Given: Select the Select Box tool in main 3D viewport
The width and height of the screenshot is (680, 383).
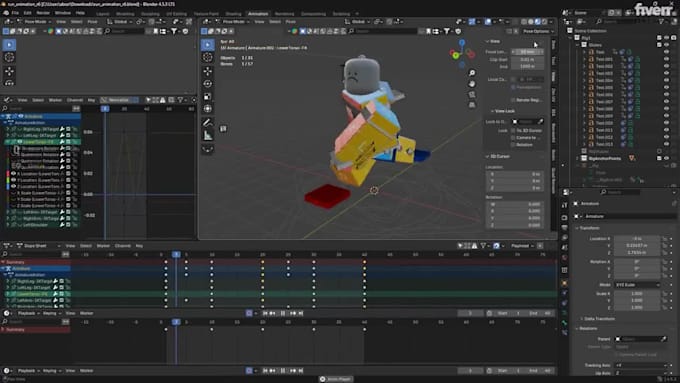Looking at the screenshot, I should pyautogui.click(x=208, y=45).
